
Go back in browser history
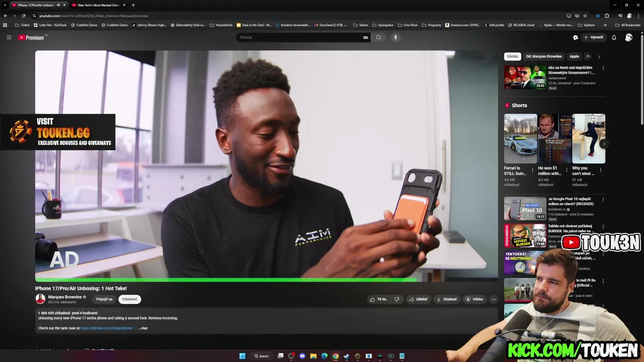[x=6, y=16]
